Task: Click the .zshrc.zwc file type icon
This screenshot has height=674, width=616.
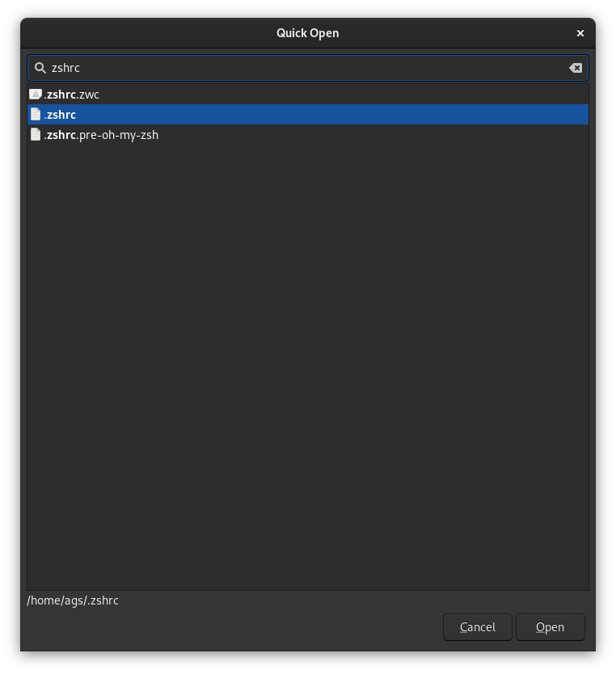Action: pyautogui.click(x=36, y=94)
